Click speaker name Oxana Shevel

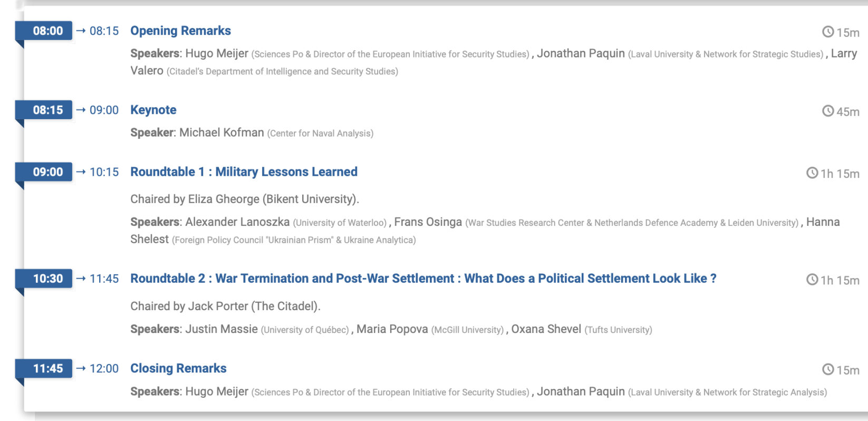coord(546,329)
